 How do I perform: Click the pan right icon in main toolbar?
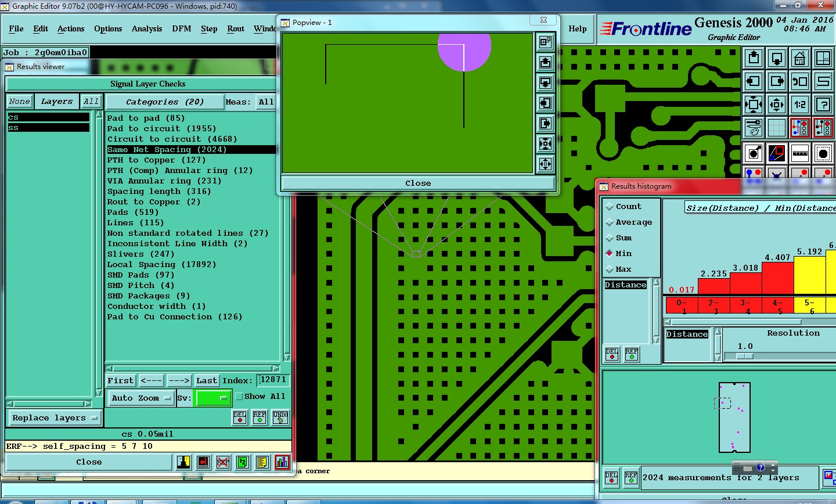click(x=777, y=82)
